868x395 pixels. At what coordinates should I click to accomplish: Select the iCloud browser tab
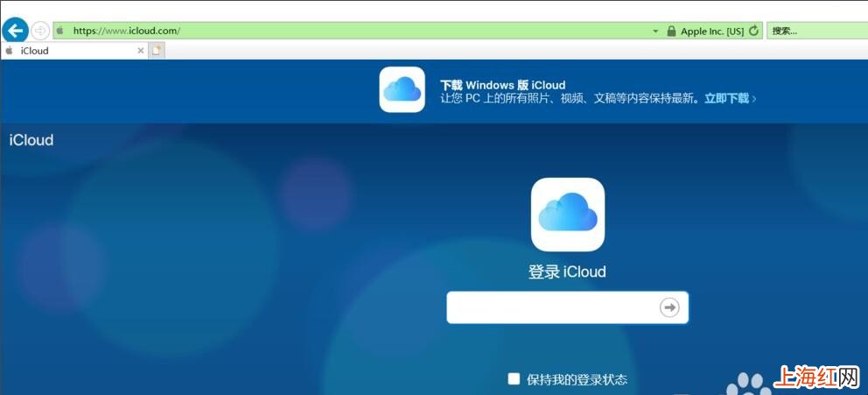tap(74, 51)
